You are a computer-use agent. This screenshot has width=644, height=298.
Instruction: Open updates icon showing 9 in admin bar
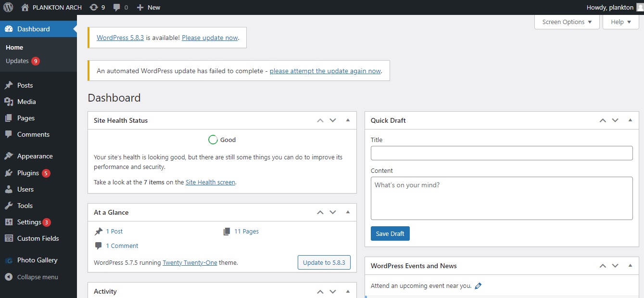coord(94,7)
